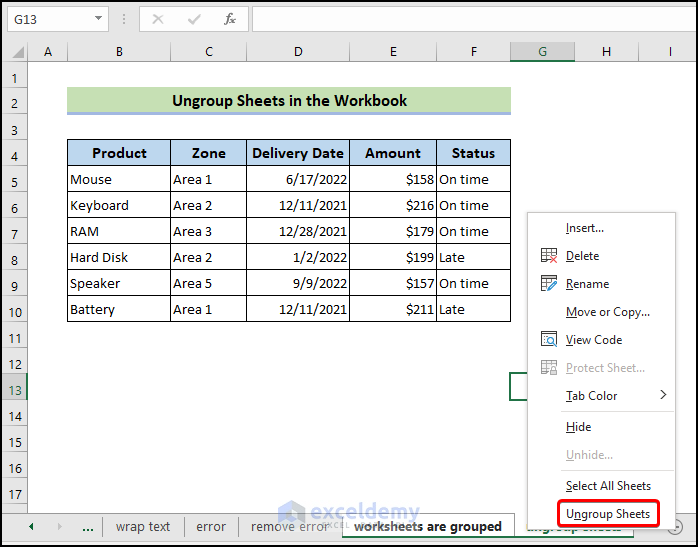Click the formula bar confirm checkmark icon
The height and width of the screenshot is (547, 698).
point(194,19)
